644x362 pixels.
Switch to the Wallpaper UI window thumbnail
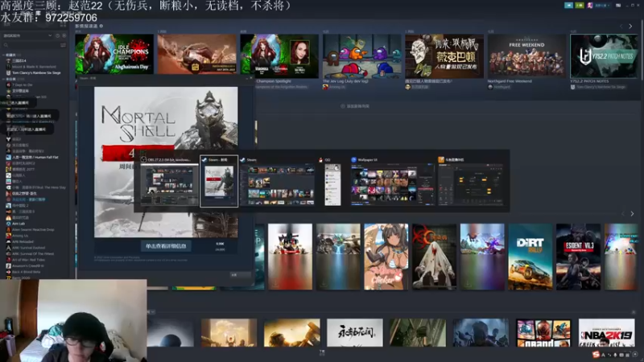click(392, 181)
